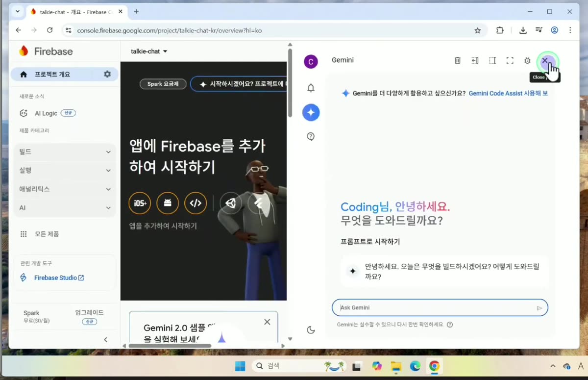Open Microsoft Edge from taskbar

coord(415,366)
